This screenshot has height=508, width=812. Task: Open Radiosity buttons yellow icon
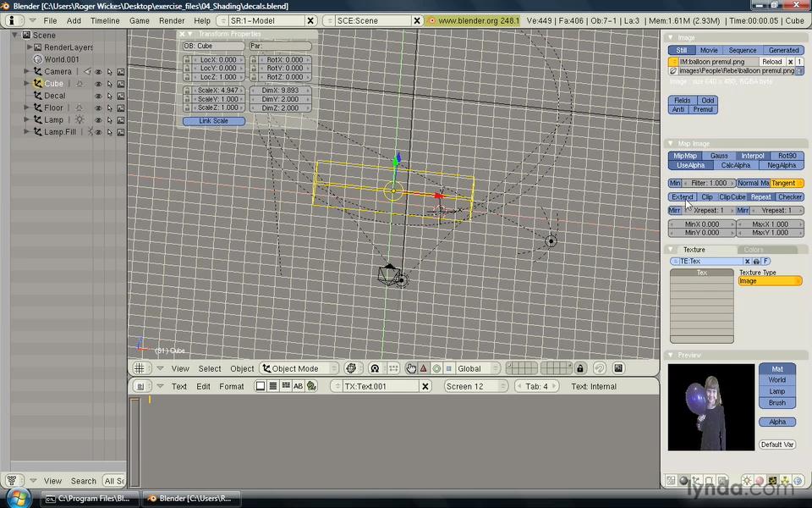coord(785,481)
